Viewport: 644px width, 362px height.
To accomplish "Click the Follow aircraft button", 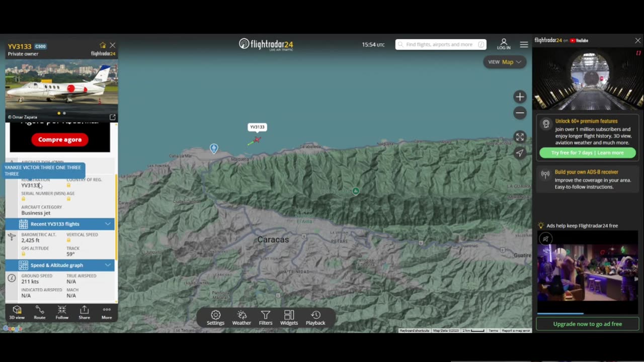I will pyautogui.click(x=62, y=312).
